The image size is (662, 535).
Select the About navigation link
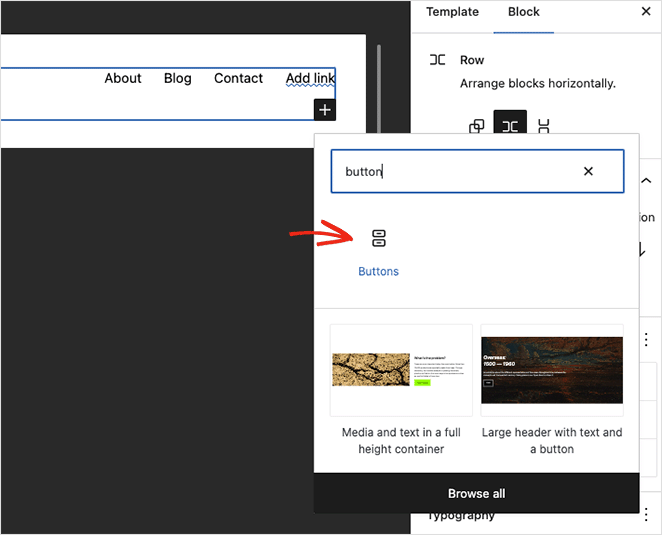(123, 78)
